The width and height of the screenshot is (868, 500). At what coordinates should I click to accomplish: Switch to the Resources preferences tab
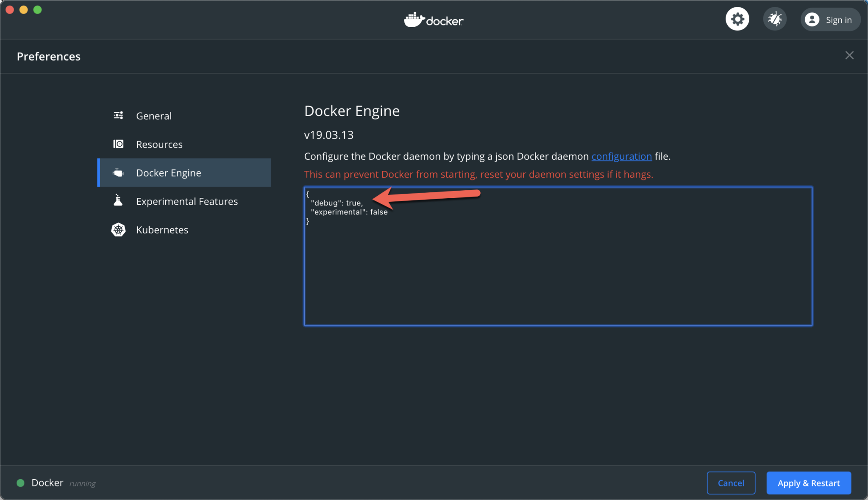coord(159,144)
